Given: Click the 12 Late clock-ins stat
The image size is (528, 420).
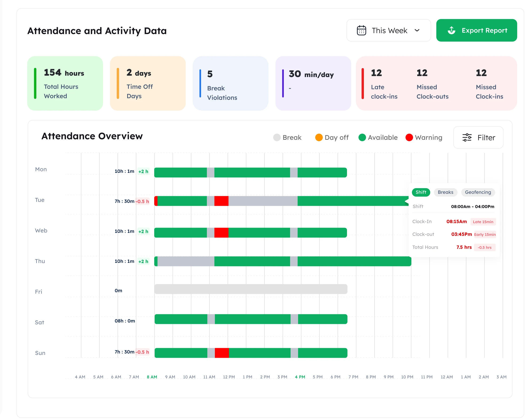Looking at the screenshot, I should point(384,84).
